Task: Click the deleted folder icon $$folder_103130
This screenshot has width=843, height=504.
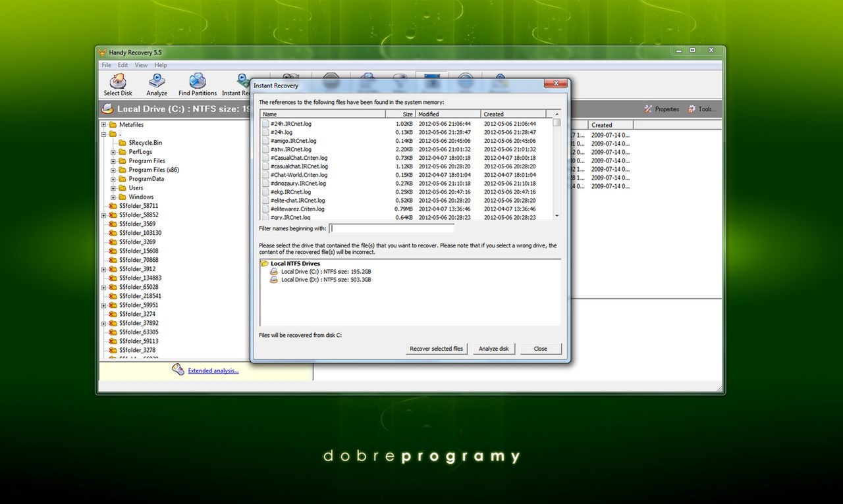Action: (113, 233)
